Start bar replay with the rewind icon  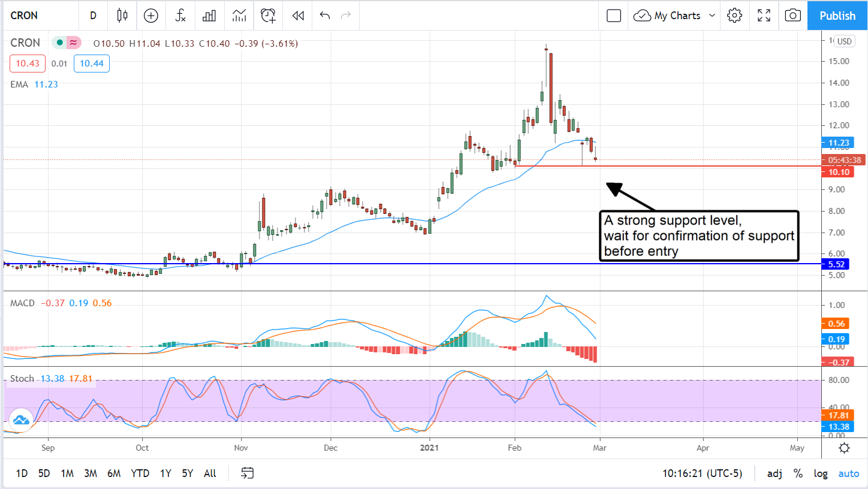(298, 16)
